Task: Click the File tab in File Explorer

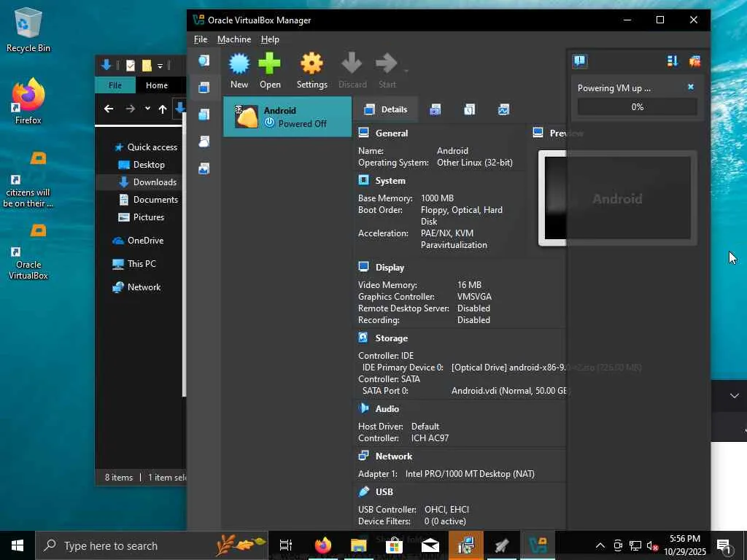Action: tap(115, 85)
